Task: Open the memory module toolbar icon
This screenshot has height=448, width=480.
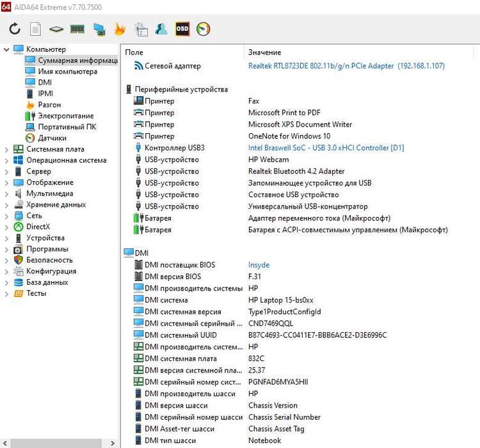Action: click(x=77, y=29)
